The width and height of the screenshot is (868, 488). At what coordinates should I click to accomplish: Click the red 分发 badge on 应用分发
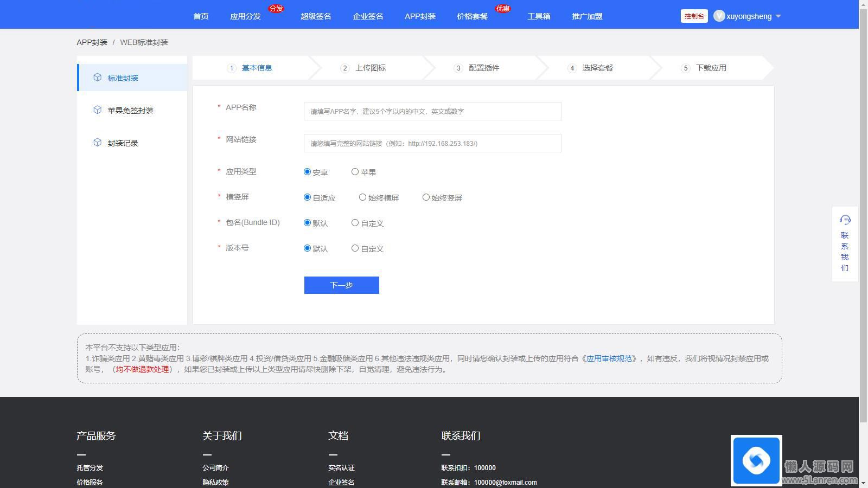276,9
